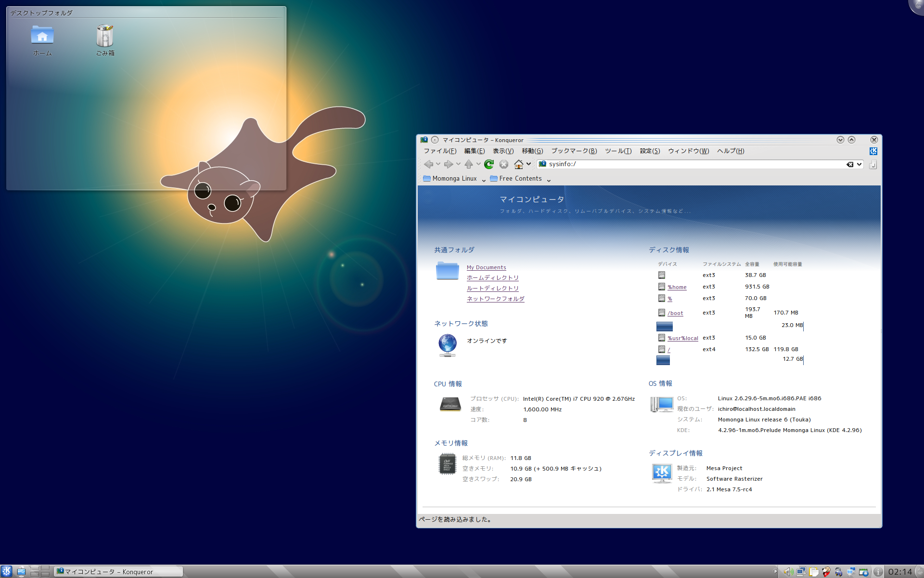The width and height of the screenshot is (924, 578).
Task: Expand hidden system tray icons arrow
Action: pyautogui.click(x=775, y=572)
